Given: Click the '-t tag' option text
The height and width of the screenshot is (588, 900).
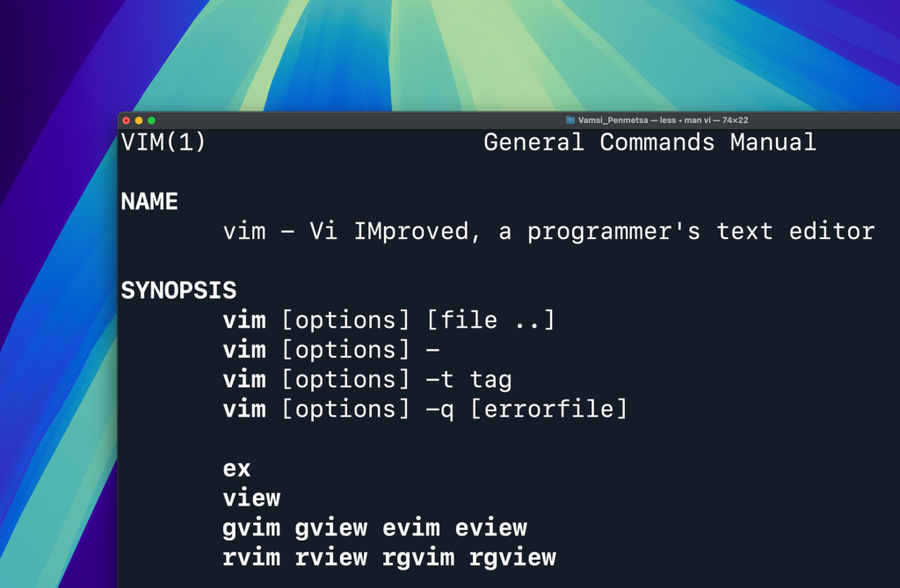Looking at the screenshot, I should 468,380.
